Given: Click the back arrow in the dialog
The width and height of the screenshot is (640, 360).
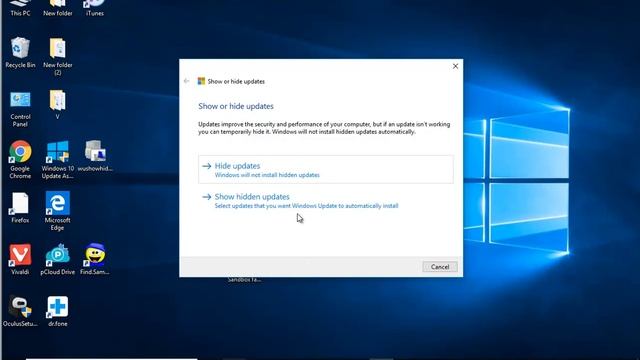Looking at the screenshot, I should (187, 81).
